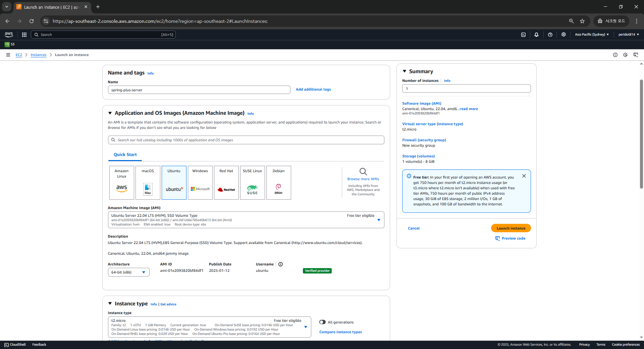The height and width of the screenshot is (349, 644).
Task: Click the incognito mode indicator
Action: tap(611, 21)
